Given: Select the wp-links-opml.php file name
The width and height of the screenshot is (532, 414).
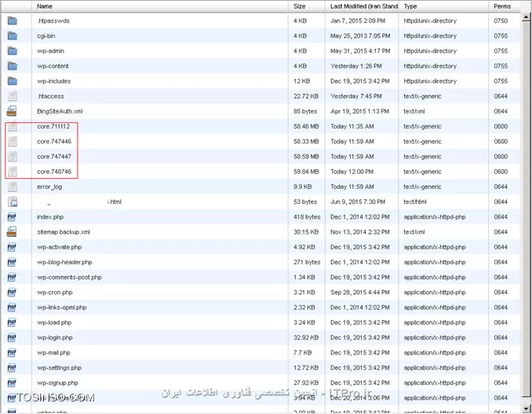Looking at the screenshot, I should (x=62, y=307).
